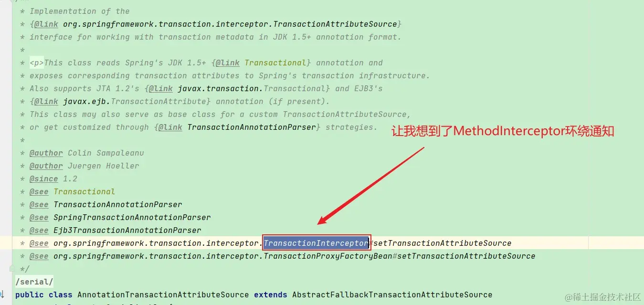Click the setTransactionAttributeSource method after TransactionInterceptor
This screenshot has width=644, height=305.
point(443,243)
